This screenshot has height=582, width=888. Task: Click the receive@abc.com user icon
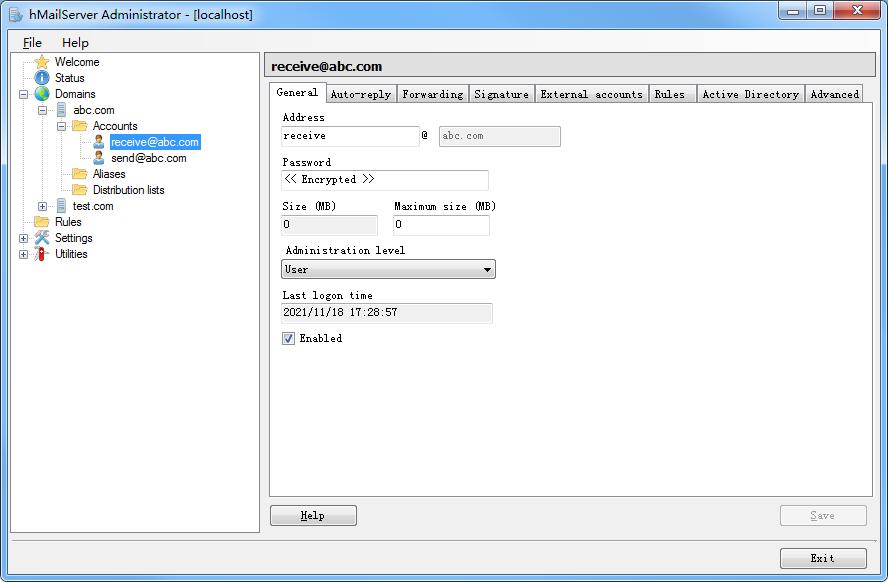99,142
